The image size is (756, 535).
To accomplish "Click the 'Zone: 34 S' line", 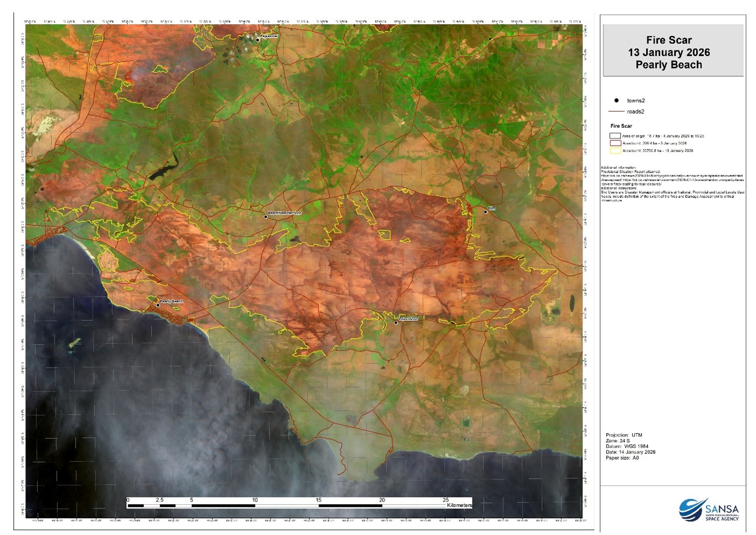I will pyautogui.click(x=618, y=441).
